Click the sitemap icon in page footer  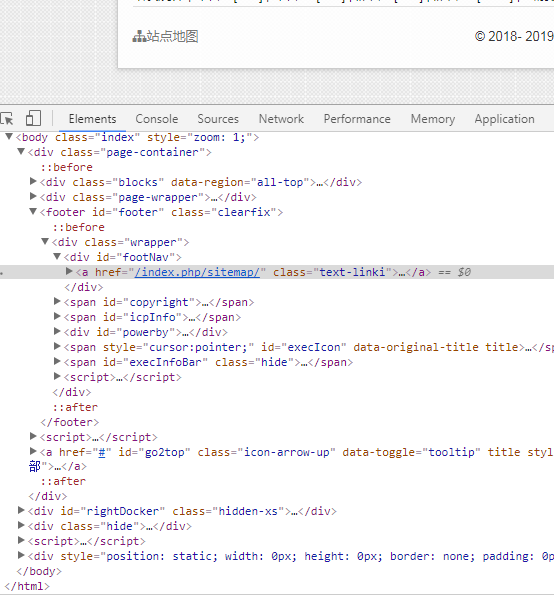click(x=139, y=37)
